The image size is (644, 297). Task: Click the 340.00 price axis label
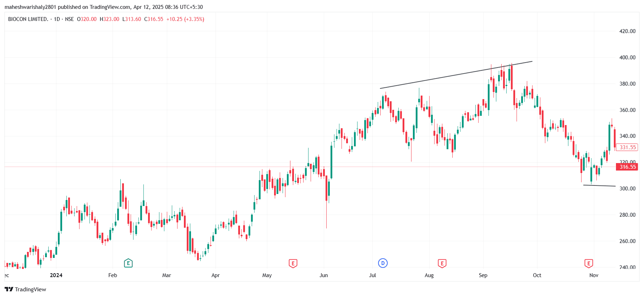pos(627,136)
